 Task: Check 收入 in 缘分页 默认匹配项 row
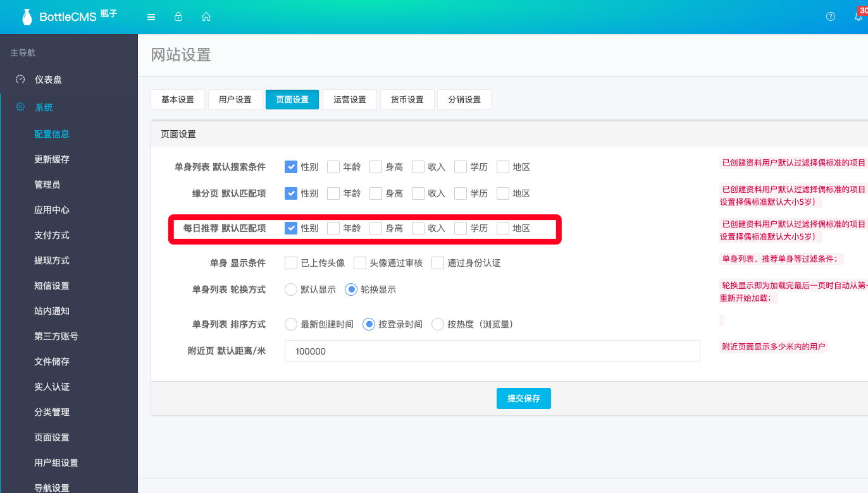(x=418, y=193)
